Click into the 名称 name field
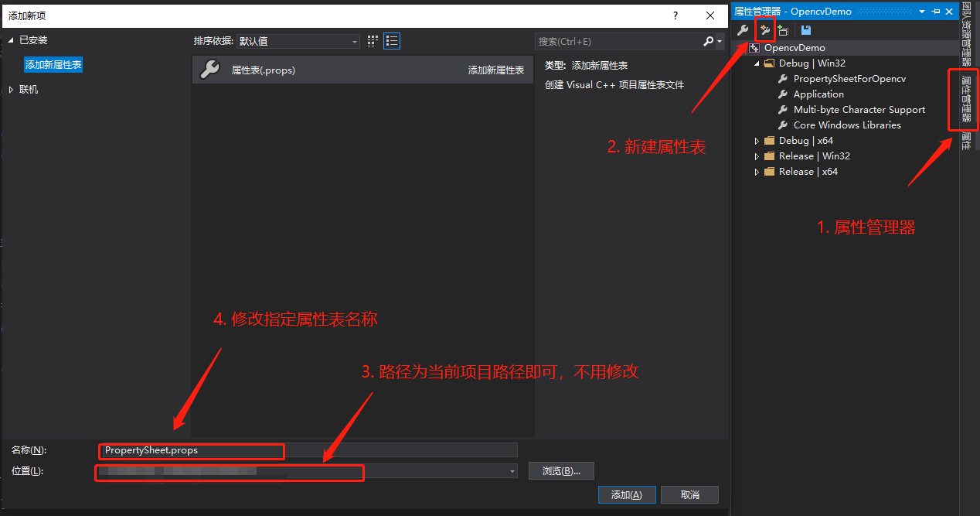This screenshot has height=516, width=980. coord(308,450)
